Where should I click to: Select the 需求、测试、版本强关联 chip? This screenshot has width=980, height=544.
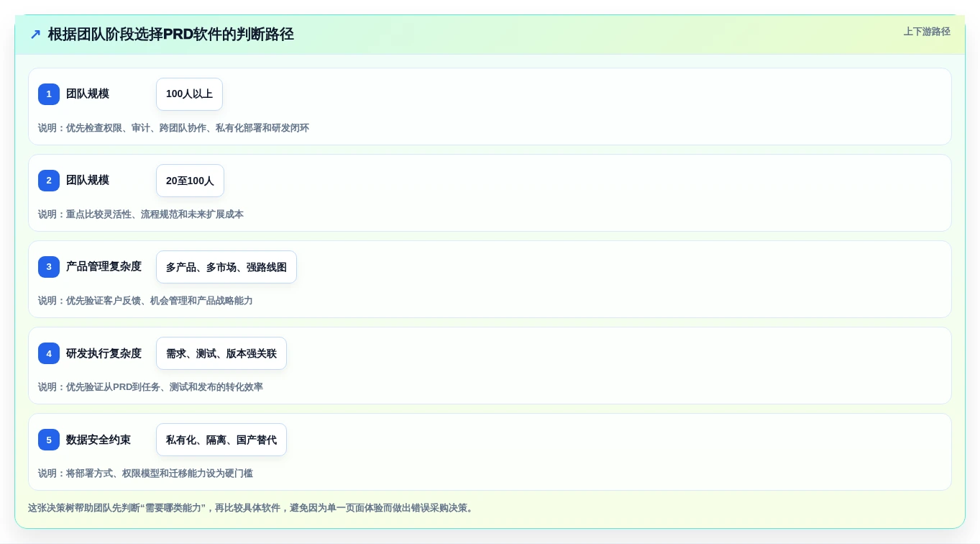pyautogui.click(x=221, y=353)
